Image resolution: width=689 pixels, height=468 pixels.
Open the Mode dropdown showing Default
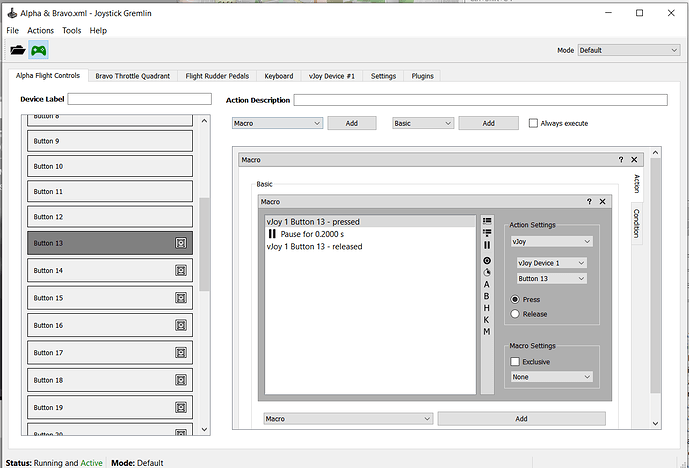tap(629, 50)
